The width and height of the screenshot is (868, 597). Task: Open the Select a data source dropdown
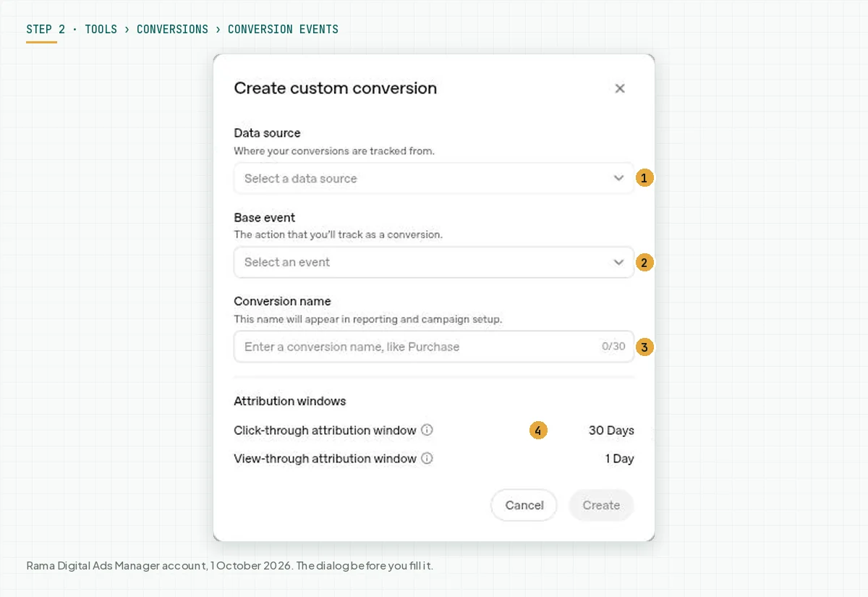[x=434, y=178]
